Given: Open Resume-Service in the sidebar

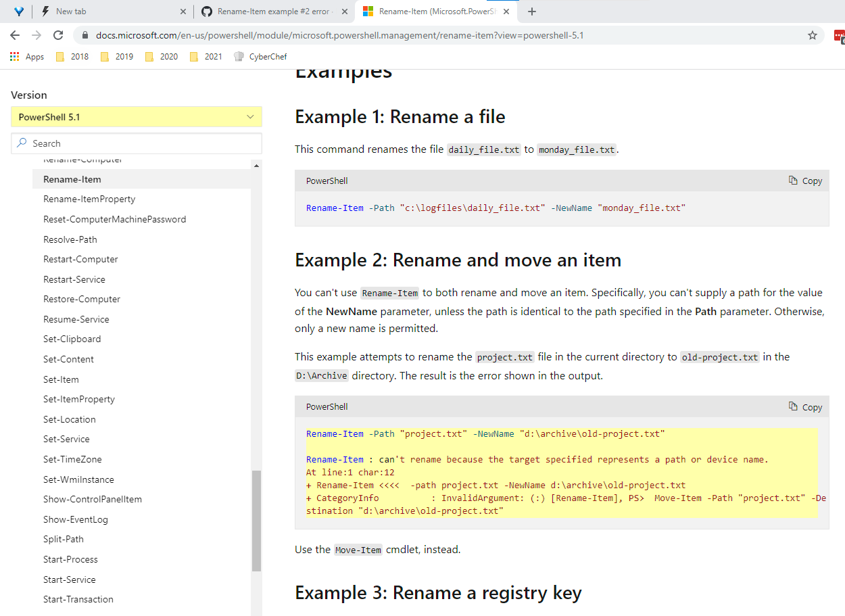Looking at the screenshot, I should 76,319.
